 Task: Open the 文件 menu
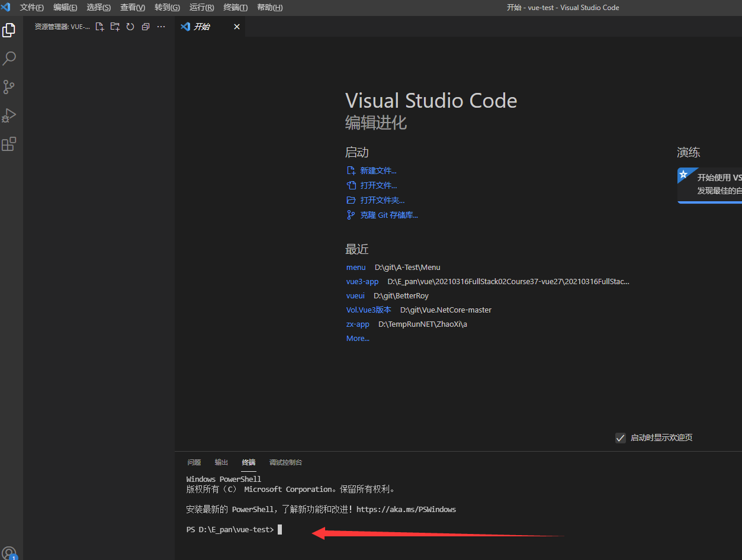pos(31,7)
